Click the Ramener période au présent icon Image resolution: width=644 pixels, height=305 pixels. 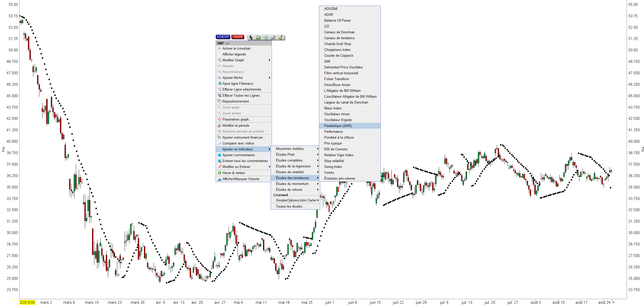[x=219, y=131]
